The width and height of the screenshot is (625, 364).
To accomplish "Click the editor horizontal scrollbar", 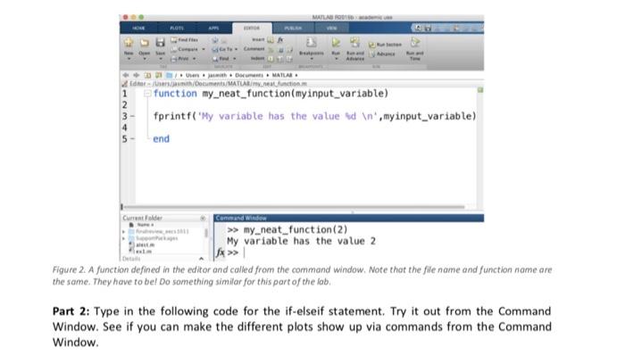I will click(x=294, y=207).
